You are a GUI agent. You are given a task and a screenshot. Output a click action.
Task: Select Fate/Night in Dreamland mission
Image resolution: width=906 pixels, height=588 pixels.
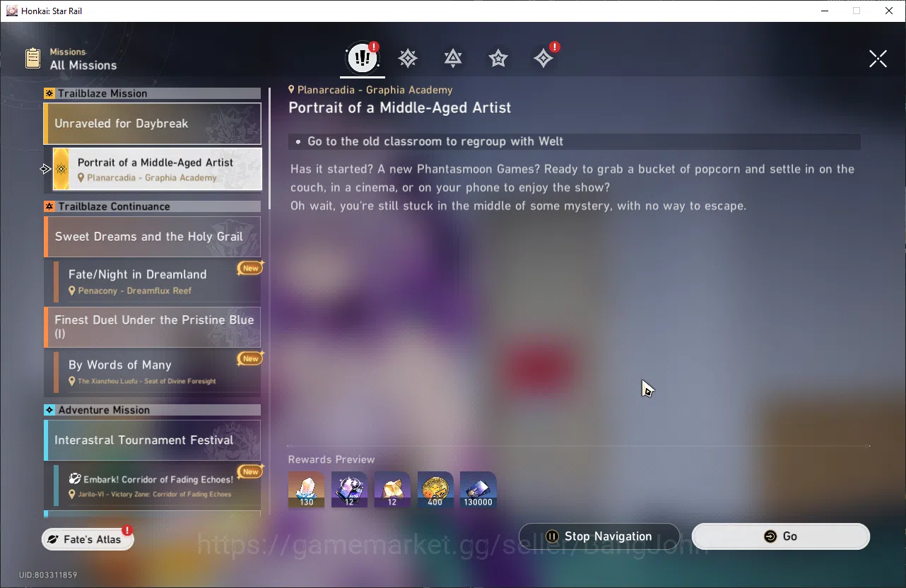pos(157,282)
